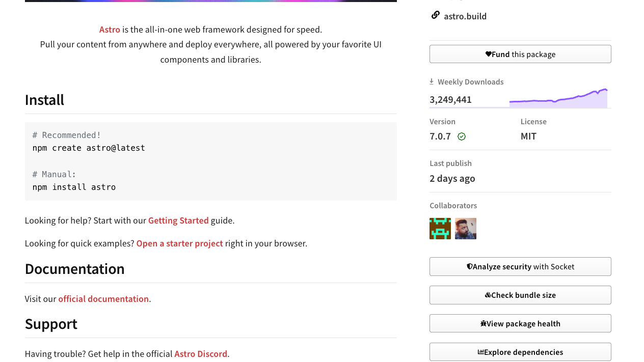Click the Fund this package button
The image size is (644, 362).
[x=520, y=54]
